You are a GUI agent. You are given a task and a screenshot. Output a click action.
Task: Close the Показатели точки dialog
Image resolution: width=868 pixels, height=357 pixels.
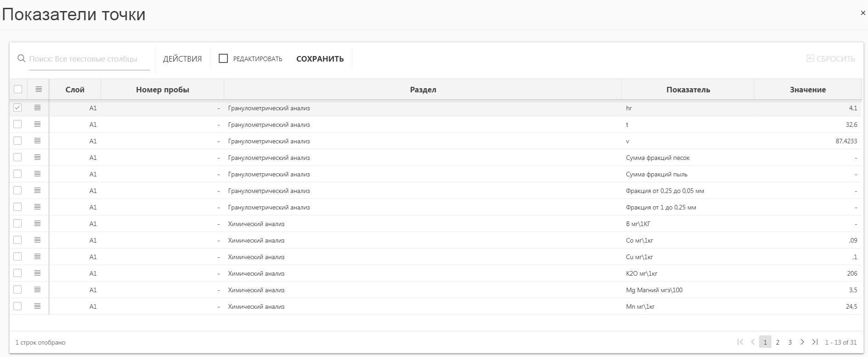coord(862,13)
